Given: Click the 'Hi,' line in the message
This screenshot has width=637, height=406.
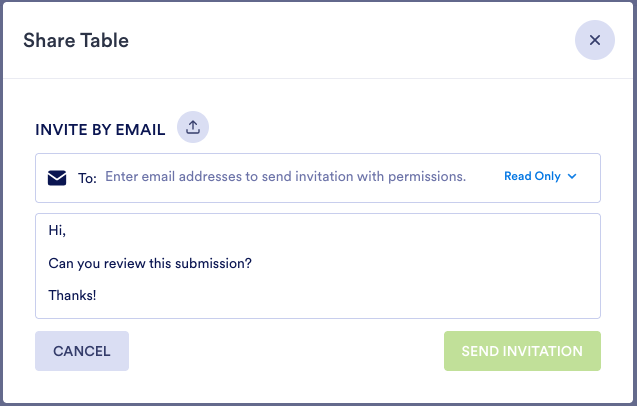Looking at the screenshot, I should coord(57,230).
